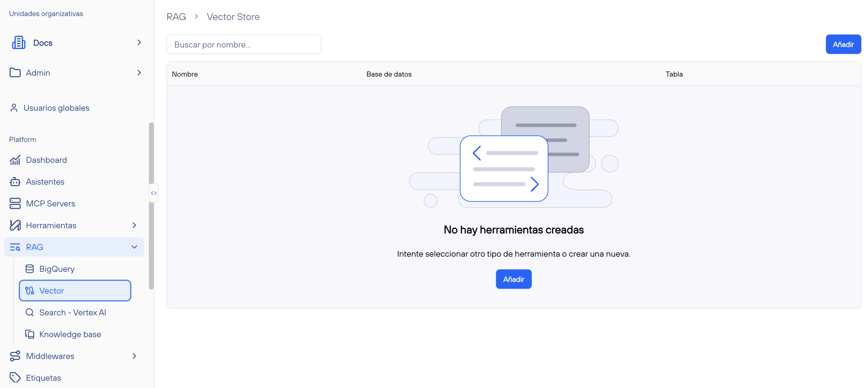Screen dimensions: 868x388
Task: Open RAG from the breadcrumb
Action: click(x=176, y=16)
